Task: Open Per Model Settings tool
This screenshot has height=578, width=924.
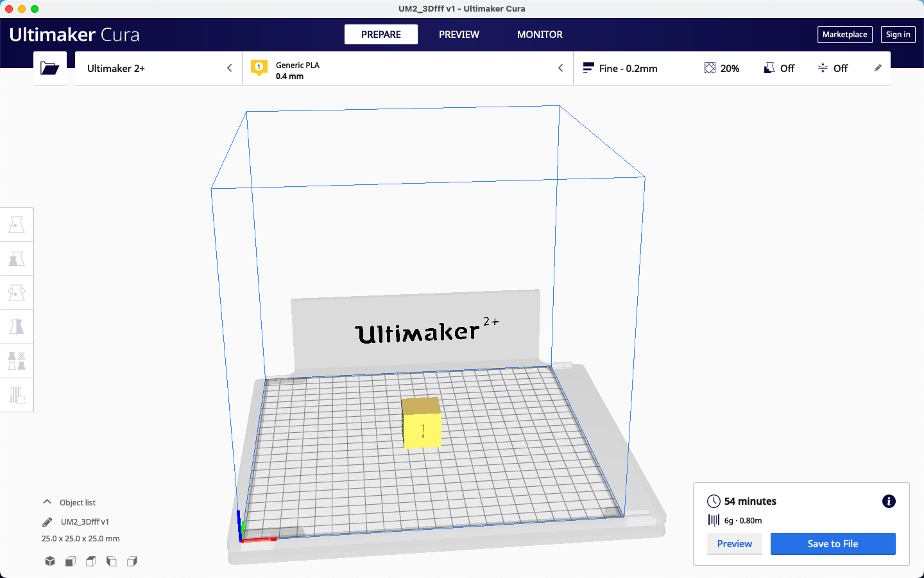Action: pos(17,361)
